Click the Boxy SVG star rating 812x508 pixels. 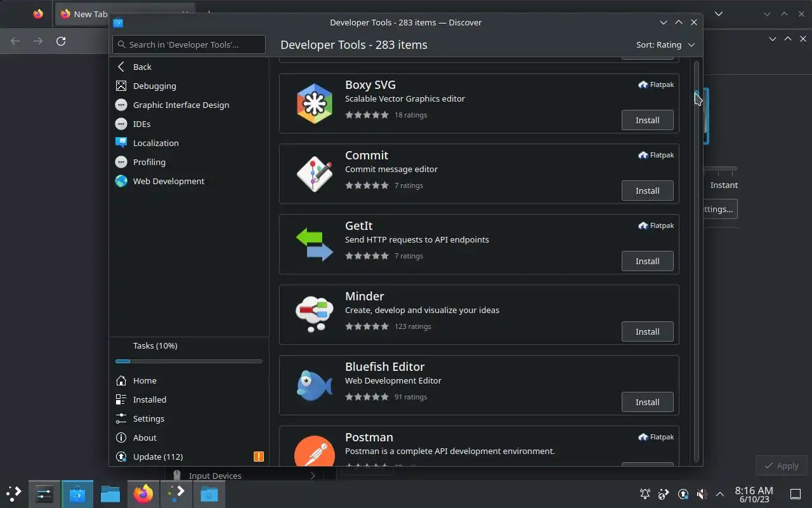click(x=367, y=115)
